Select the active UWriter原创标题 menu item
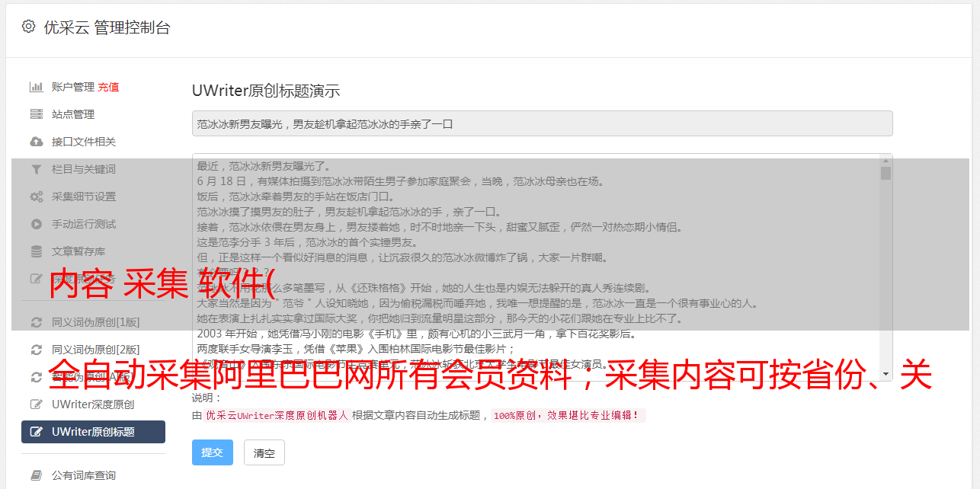Screen dimensions: 980x489 pos(93,432)
